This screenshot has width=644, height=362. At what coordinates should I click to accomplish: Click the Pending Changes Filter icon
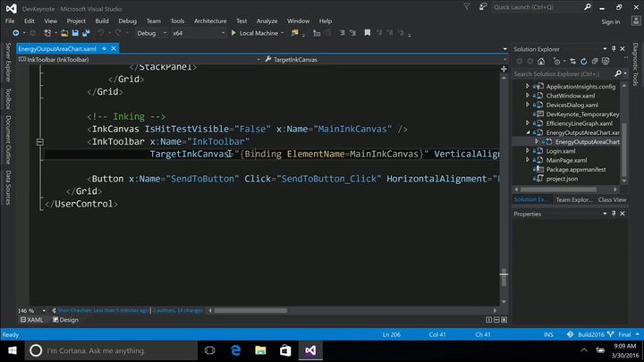click(x=556, y=61)
